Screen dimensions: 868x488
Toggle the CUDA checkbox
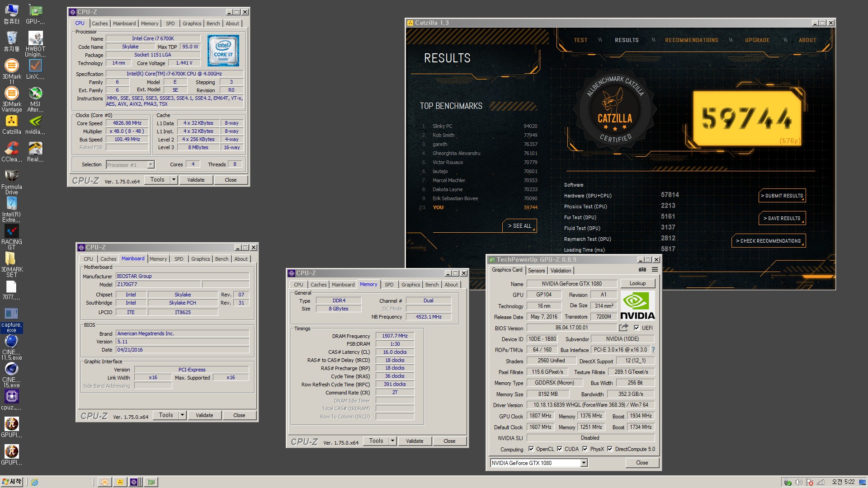pyautogui.click(x=560, y=449)
